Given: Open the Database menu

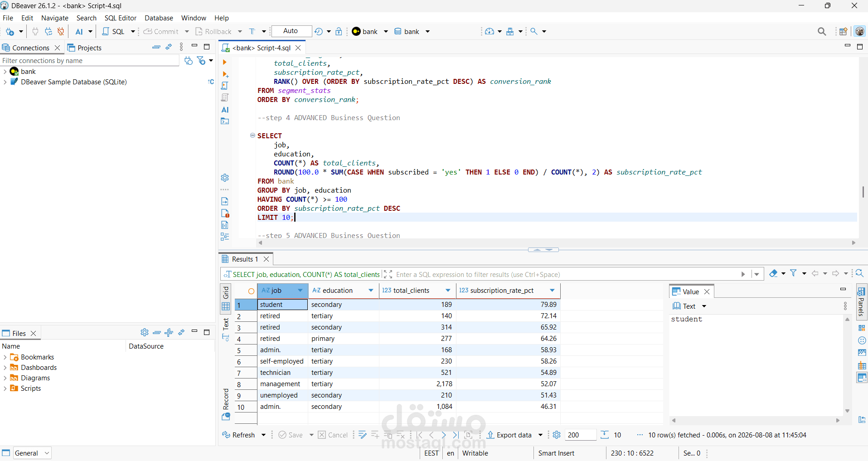Looking at the screenshot, I should click(159, 18).
